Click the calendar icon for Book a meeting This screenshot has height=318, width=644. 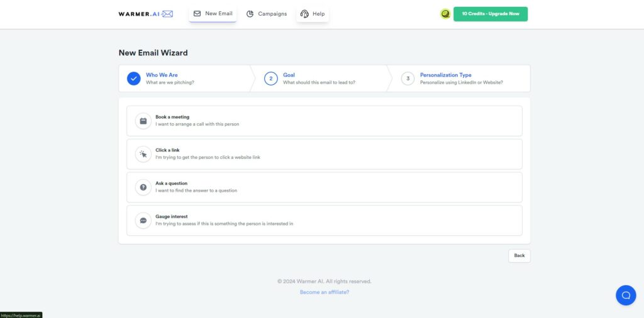[143, 121]
